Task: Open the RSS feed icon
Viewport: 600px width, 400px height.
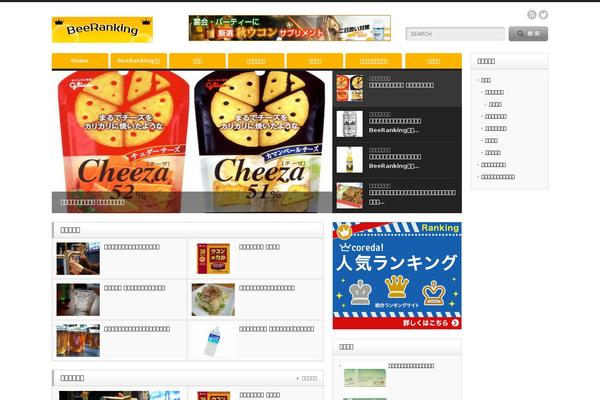Action: tap(532, 15)
